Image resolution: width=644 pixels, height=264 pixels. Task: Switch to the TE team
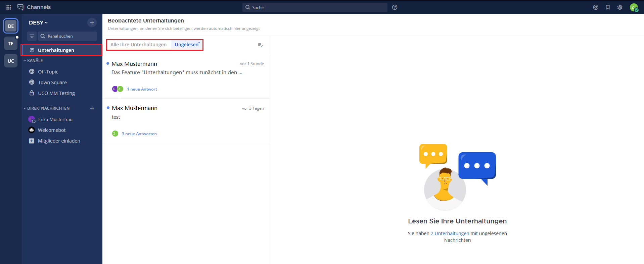click(11, 44)
